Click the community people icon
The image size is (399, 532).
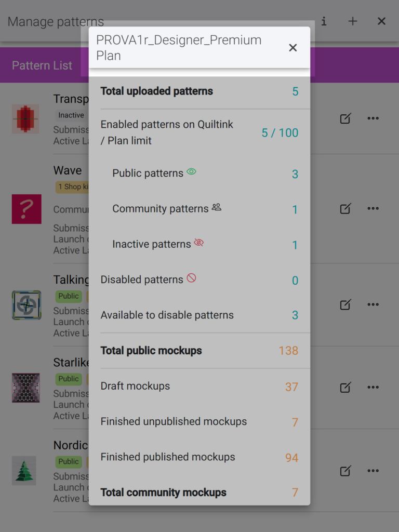click(217, 207)
